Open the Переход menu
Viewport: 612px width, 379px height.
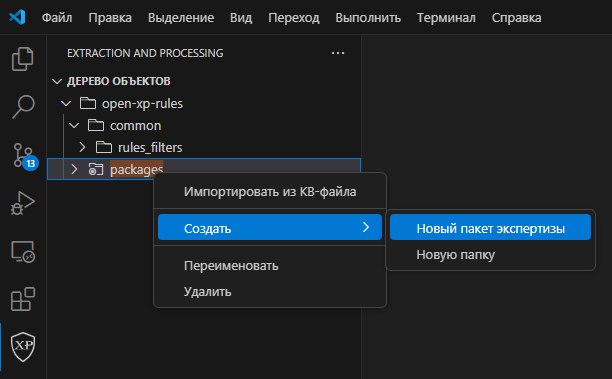[x=294, y=18]
